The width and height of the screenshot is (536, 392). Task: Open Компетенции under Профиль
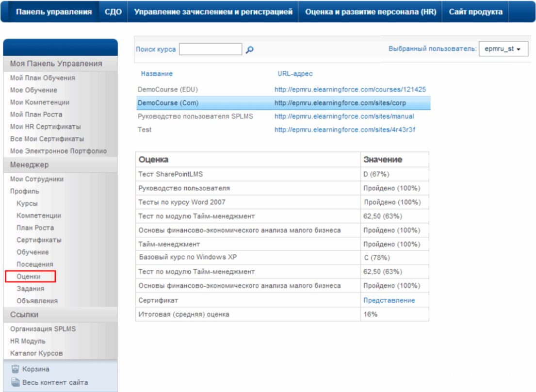(39, 216)
